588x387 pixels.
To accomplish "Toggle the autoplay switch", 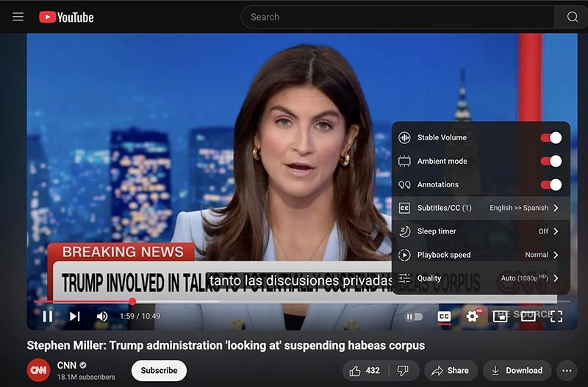I will click(414, 317).
